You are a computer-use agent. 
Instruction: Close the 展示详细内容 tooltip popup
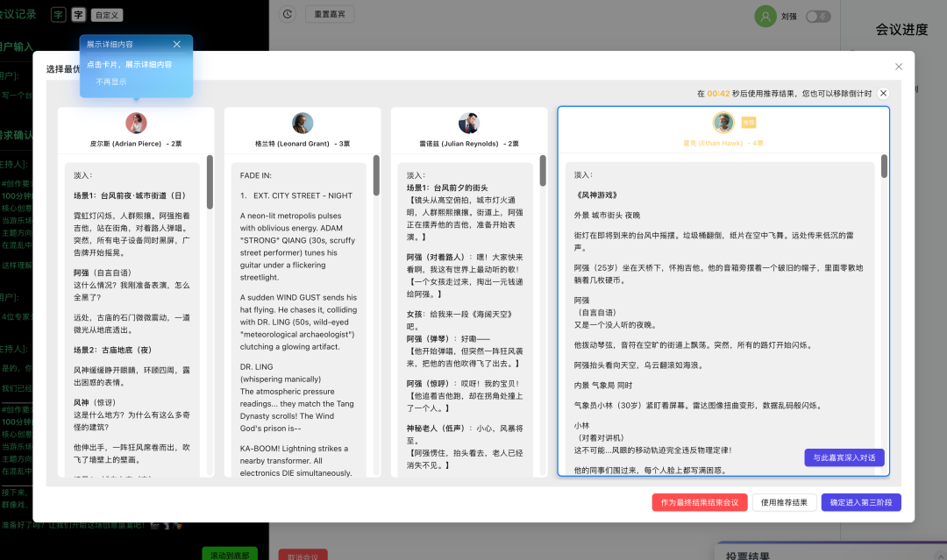(x=177, y=45)
